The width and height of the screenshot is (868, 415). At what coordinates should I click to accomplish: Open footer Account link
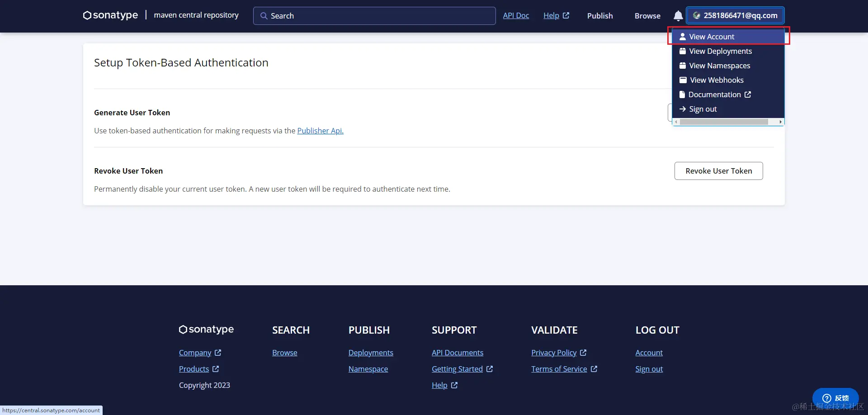(x=649, y=353)
